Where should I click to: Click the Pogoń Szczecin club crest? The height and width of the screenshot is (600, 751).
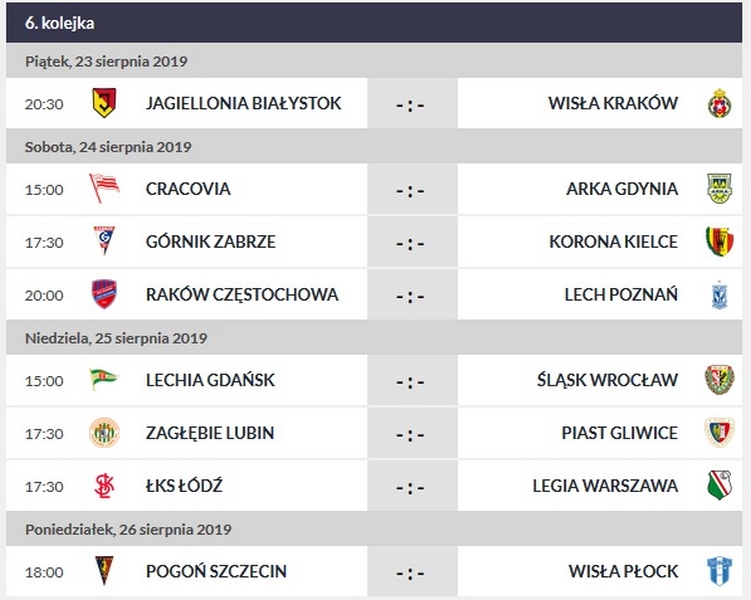[x=104, y=572]
